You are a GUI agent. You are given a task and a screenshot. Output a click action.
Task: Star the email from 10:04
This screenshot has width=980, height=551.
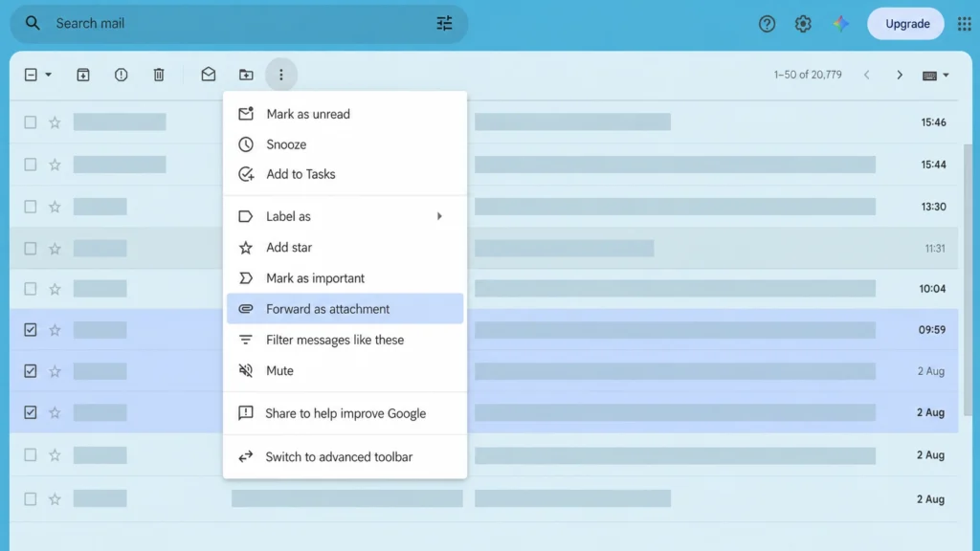[x=55, y=289]
